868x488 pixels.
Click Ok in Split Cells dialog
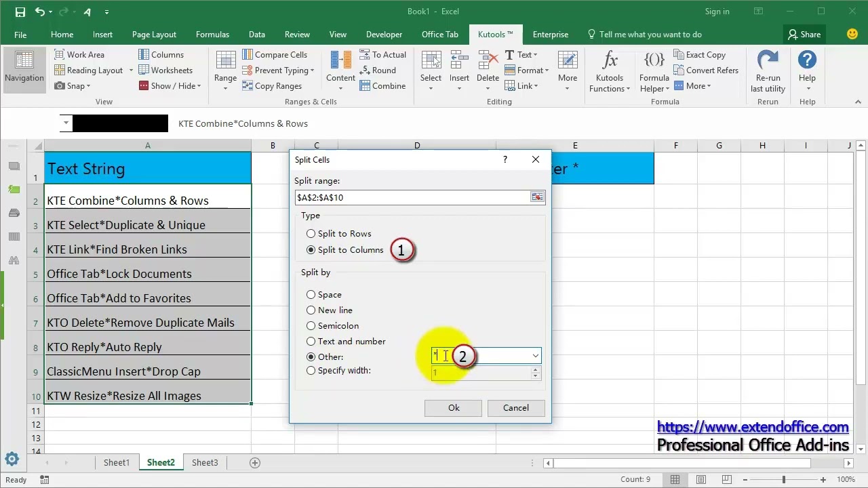click(x=454, y=408)
